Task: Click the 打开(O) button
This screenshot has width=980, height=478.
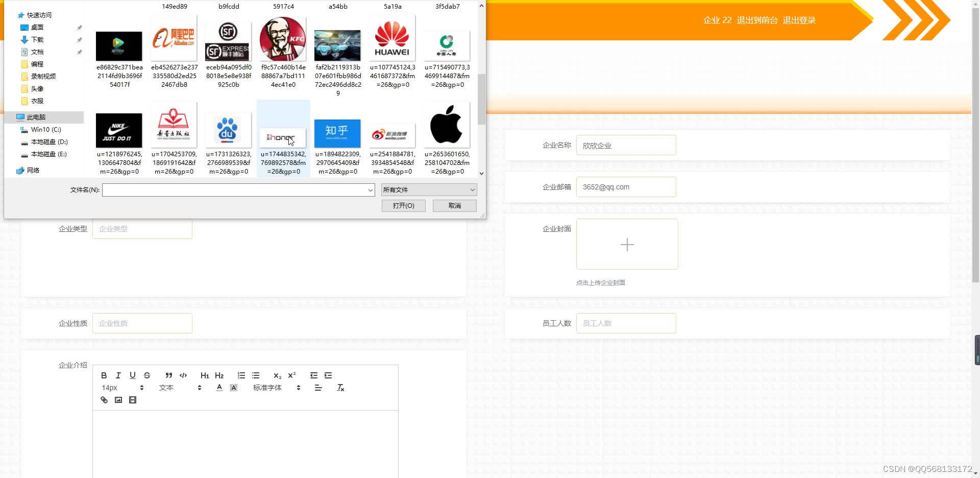Action: pyautogui.click(x=403, y=205)
